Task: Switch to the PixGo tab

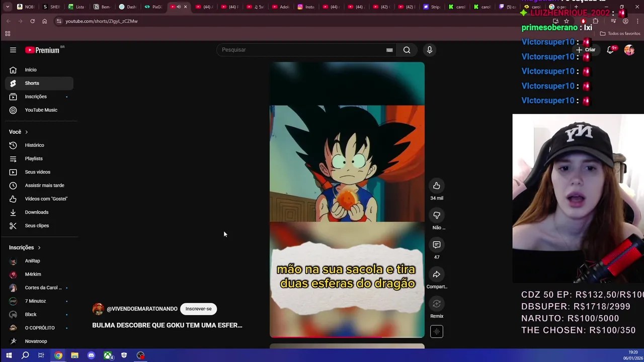Action: tap(153, 7)
